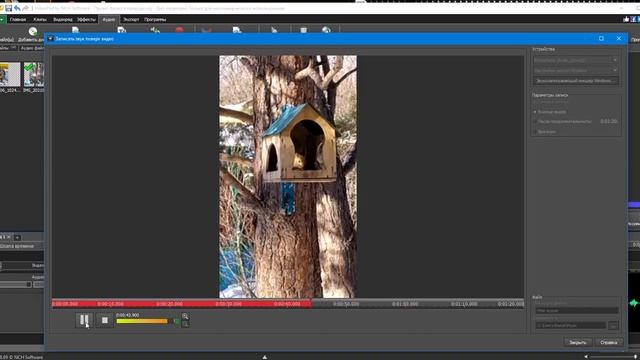Click the red record icon in ribbon
640x360 pixels.
coord(179,30)
